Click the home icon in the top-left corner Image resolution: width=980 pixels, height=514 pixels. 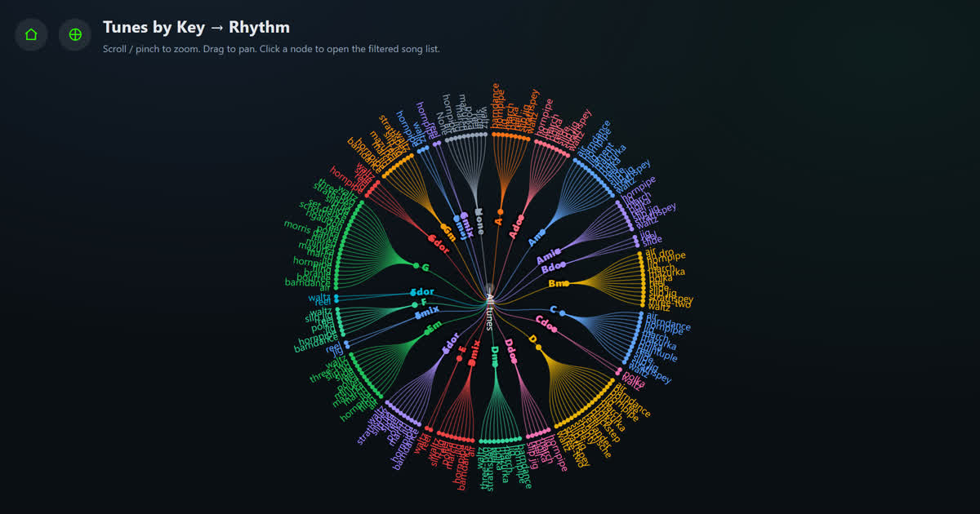pos(31,34)
